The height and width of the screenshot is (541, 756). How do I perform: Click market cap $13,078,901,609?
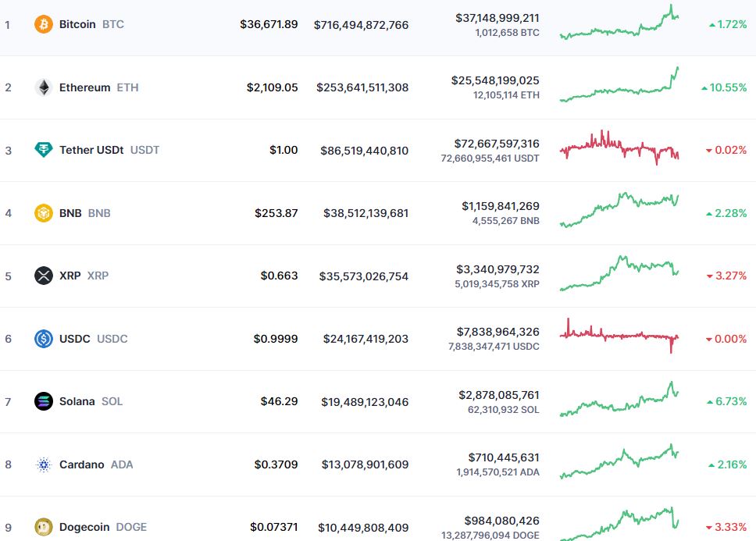click(365, 464)
